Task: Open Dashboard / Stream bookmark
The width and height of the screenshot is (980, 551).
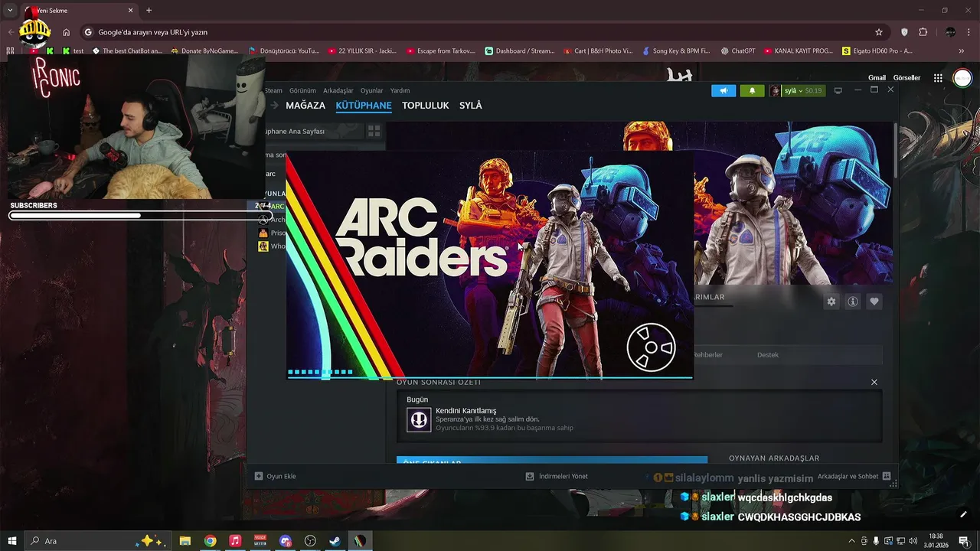Action: click(520, 51)
